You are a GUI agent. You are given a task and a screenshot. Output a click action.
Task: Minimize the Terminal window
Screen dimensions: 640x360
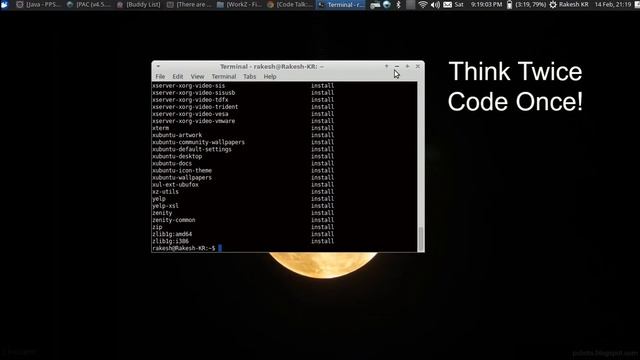(x=397, y=66)
